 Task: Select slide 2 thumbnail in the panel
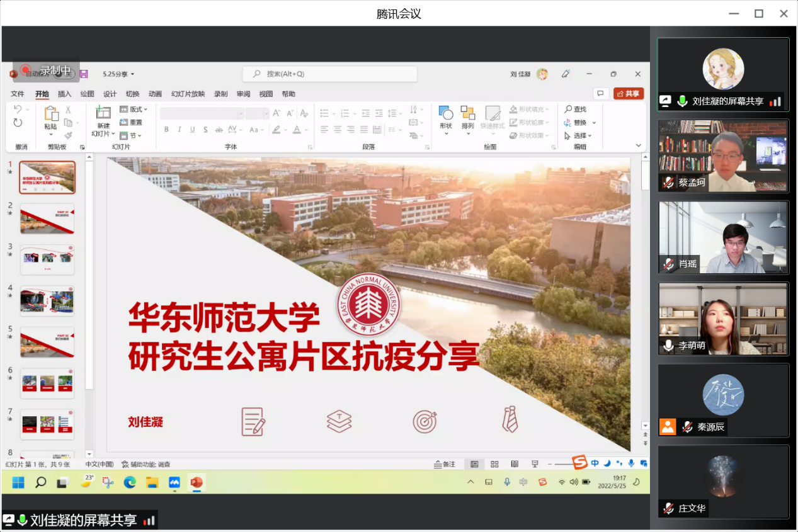(x=47, y=218)
